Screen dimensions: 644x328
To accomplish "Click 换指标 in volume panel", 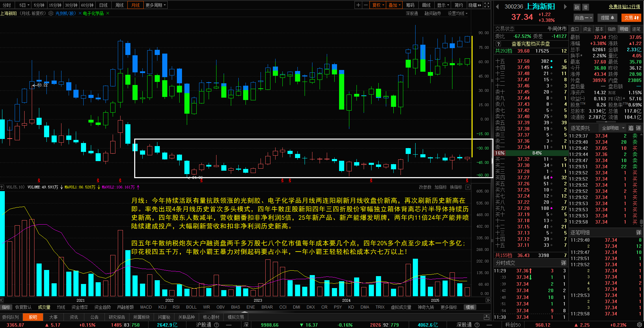I will tap(456, 187).
